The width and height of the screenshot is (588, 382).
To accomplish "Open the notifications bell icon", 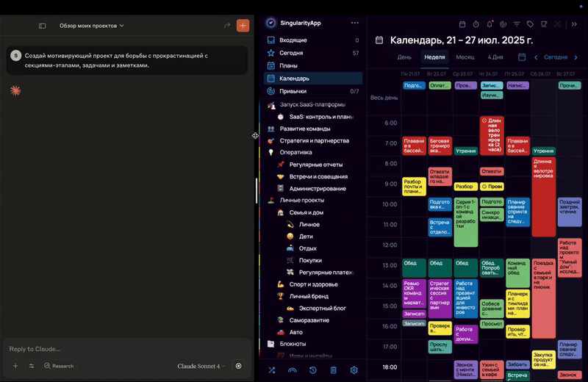I will 490,24.
